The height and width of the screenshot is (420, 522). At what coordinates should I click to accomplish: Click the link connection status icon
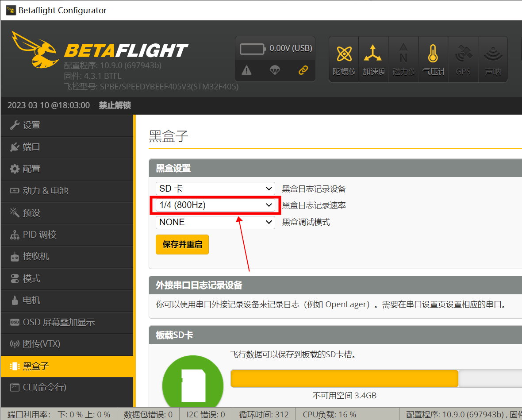click(303, 70)
